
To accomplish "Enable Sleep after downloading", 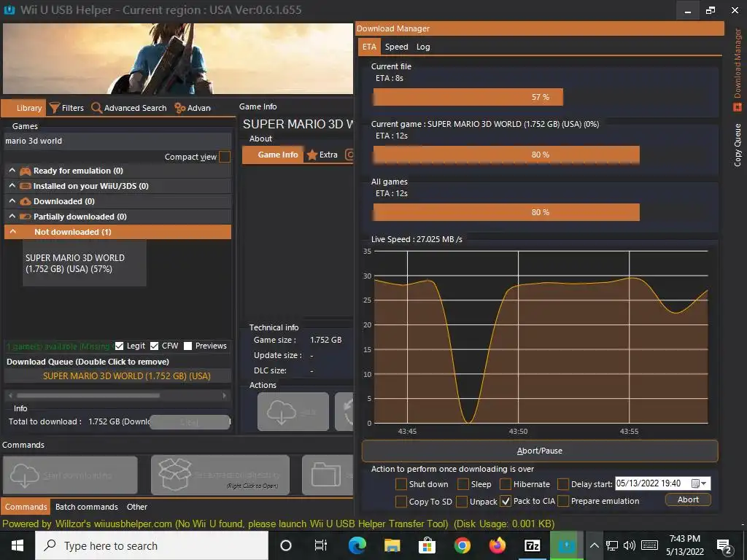I will [x=463, y=484].
